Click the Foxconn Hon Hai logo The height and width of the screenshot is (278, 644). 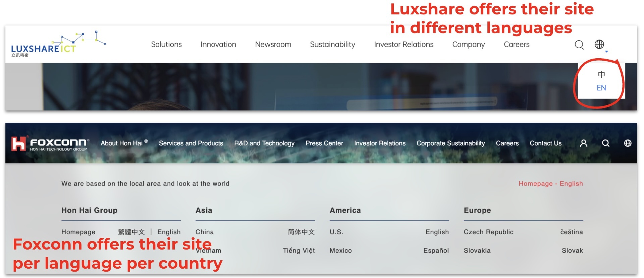coord(50,144)
